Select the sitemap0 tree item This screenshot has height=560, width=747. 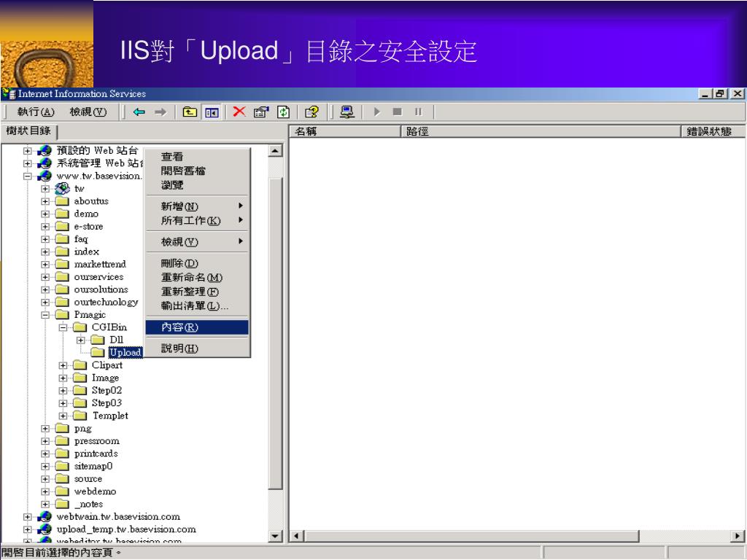[x=93, y=466]
